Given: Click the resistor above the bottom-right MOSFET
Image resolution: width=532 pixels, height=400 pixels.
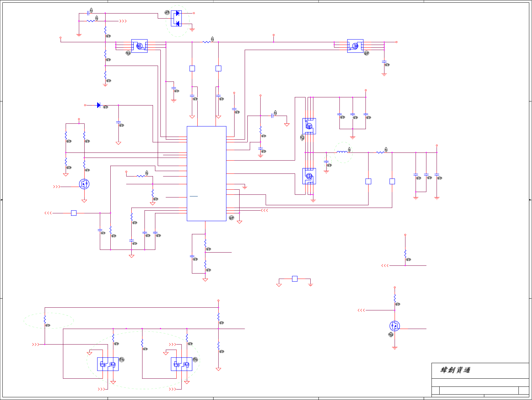Looking at the screenshot, I should [395, 298].
